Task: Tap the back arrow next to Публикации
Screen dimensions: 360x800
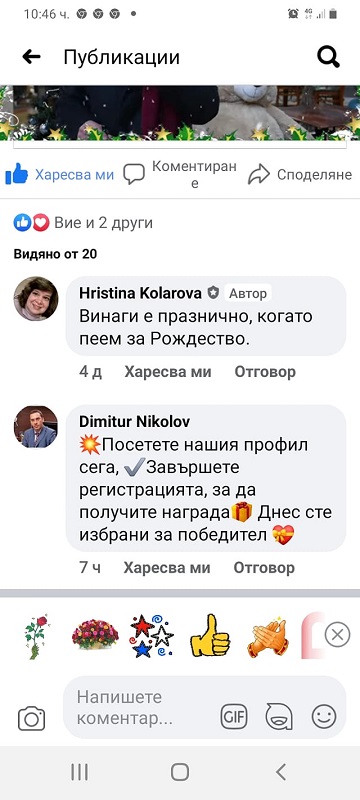Action: click(31, 57)
